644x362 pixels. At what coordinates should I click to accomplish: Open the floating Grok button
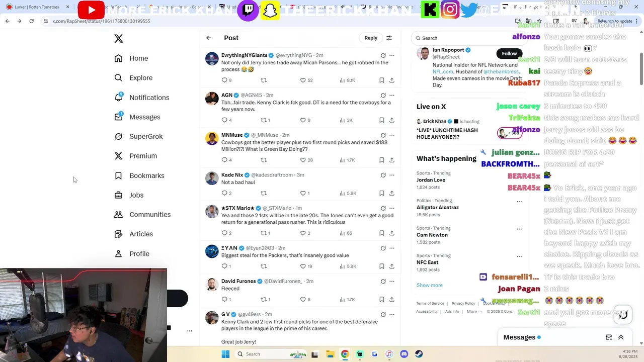[x=623, y=315]
